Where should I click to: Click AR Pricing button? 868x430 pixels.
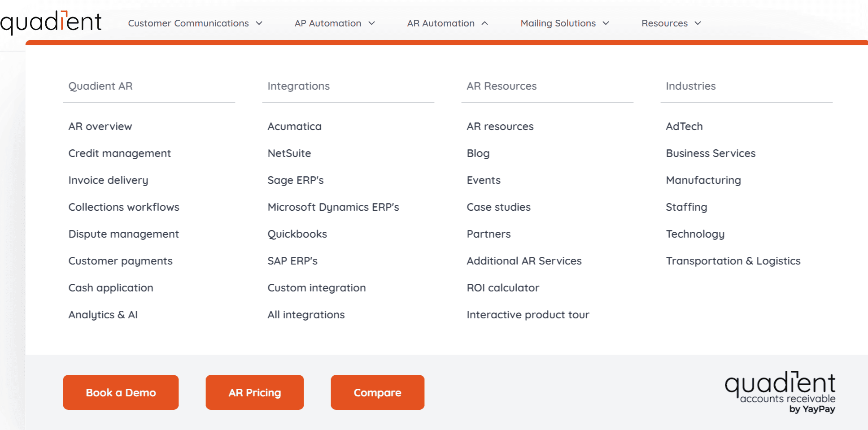coord(255,392)
